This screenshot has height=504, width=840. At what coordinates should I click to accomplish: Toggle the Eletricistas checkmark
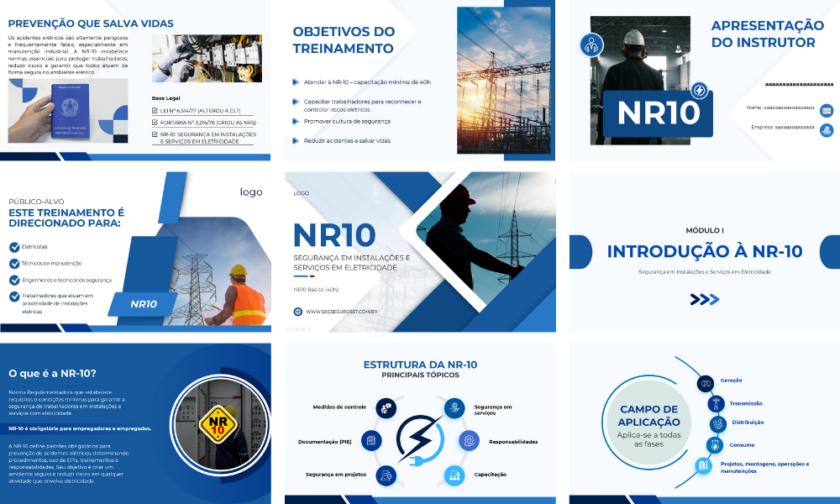click(13, 247)
